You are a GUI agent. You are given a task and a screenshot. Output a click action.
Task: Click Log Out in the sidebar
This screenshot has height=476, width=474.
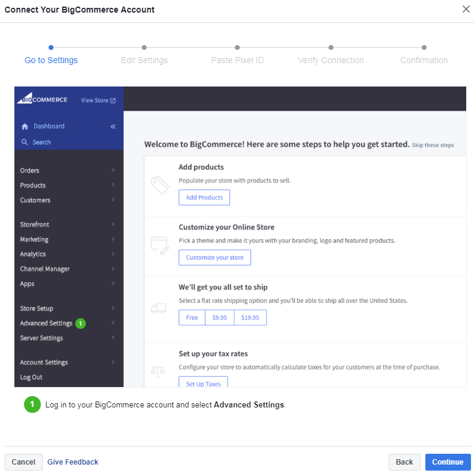tap(31, 377)
